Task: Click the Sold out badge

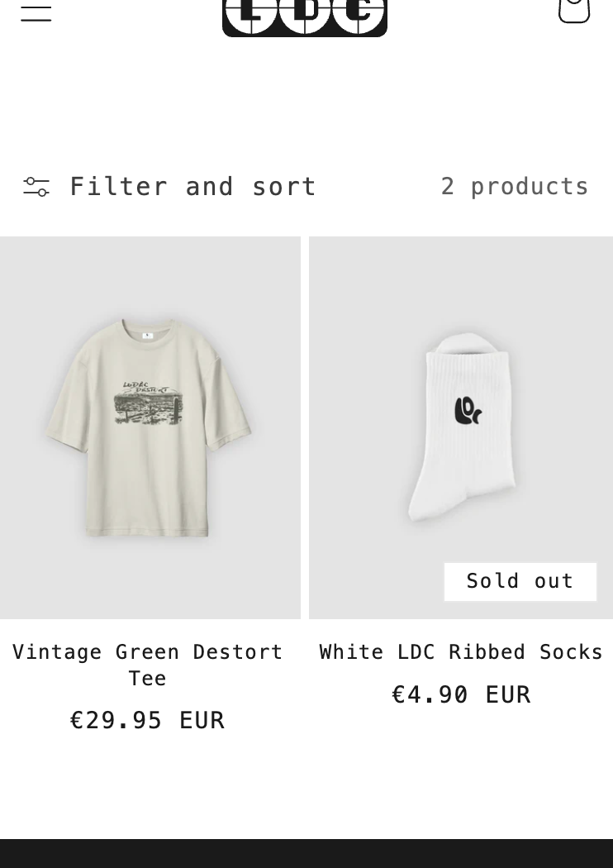Action: [x=520, y=581]
